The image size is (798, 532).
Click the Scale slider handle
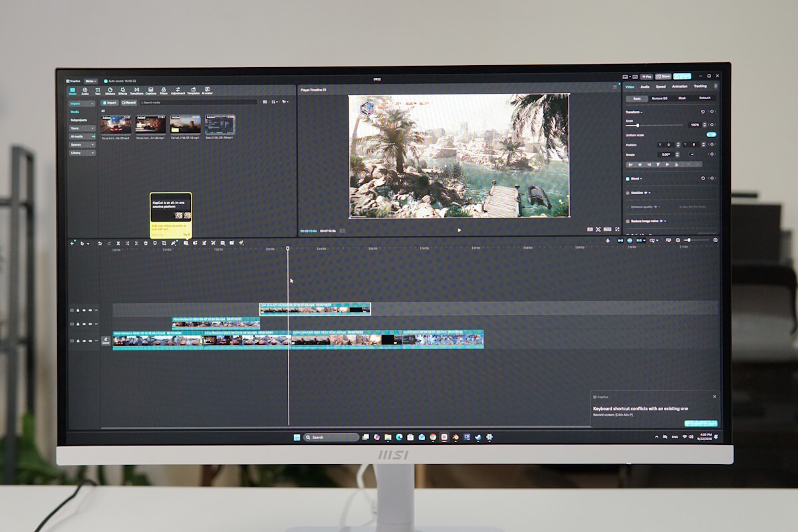point(638,125)
